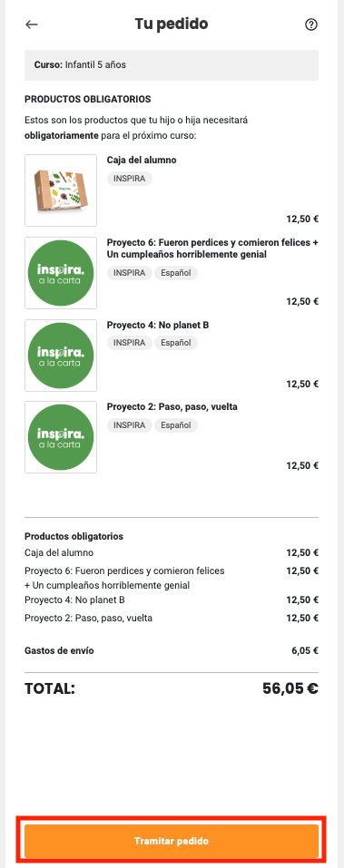Click the Curso: Infantil 5 años field

(172, 65)
